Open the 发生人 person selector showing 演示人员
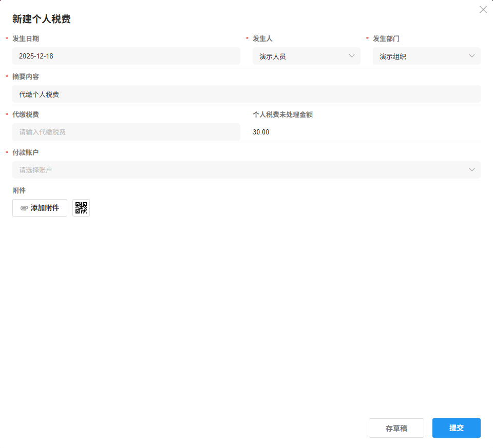 (x=303, y=56)
